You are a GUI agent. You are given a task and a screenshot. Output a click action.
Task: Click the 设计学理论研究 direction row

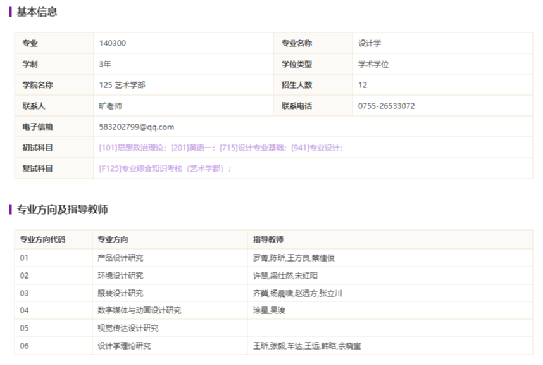tap(274, 346)
